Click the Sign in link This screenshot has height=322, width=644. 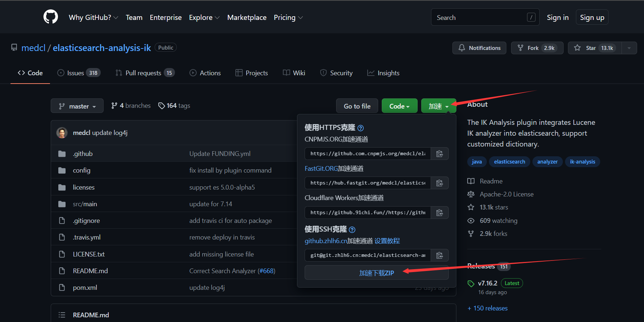(558, 17)
